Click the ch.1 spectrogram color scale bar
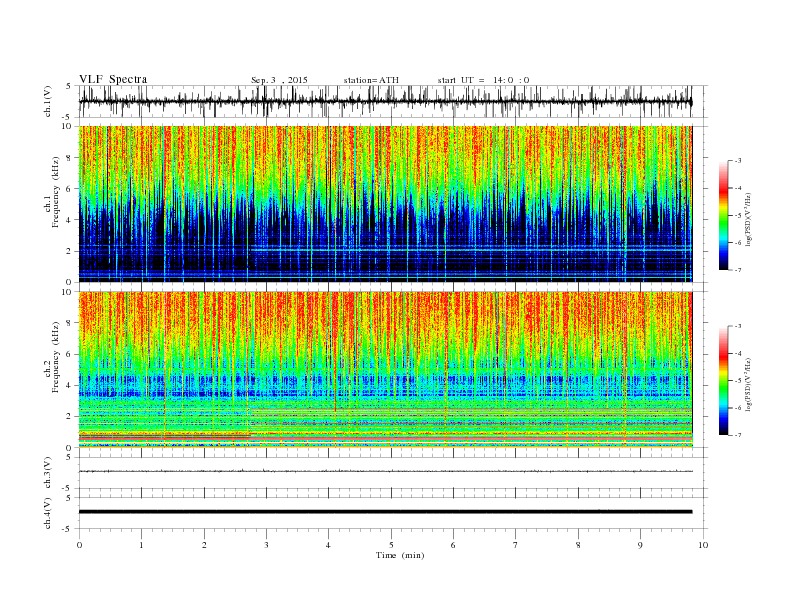 [x=724, y=215]
